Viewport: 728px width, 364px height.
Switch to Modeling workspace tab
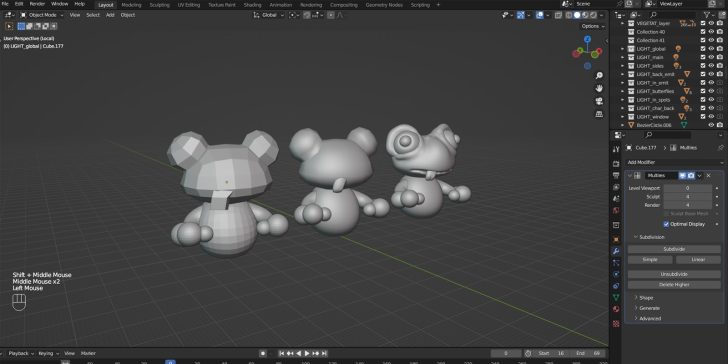[x=131, y=5]
